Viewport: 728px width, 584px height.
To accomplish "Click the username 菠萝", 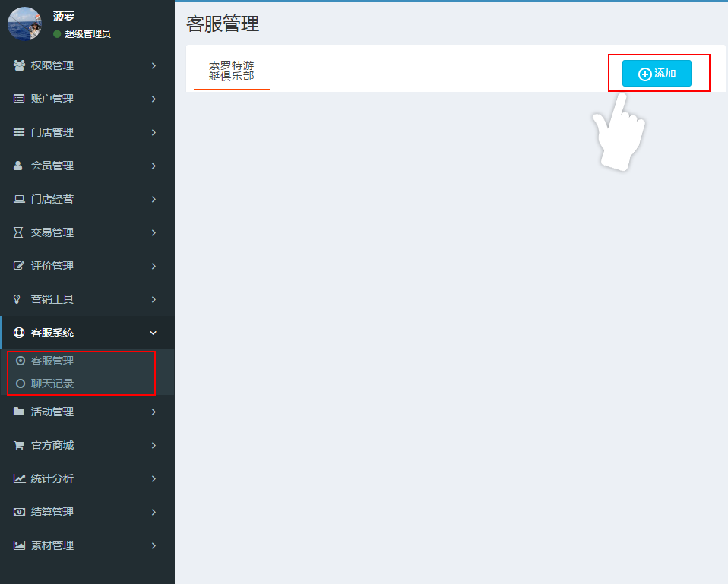I will click(64, 16).
